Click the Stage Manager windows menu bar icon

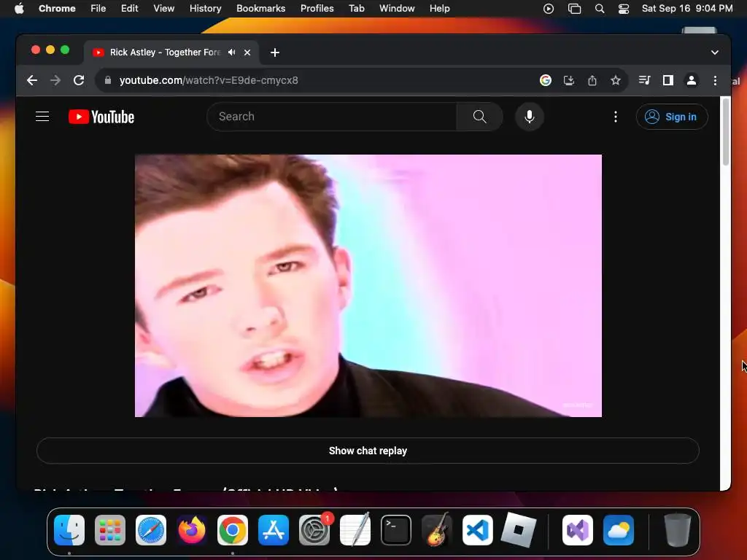(x=575, y=9)
